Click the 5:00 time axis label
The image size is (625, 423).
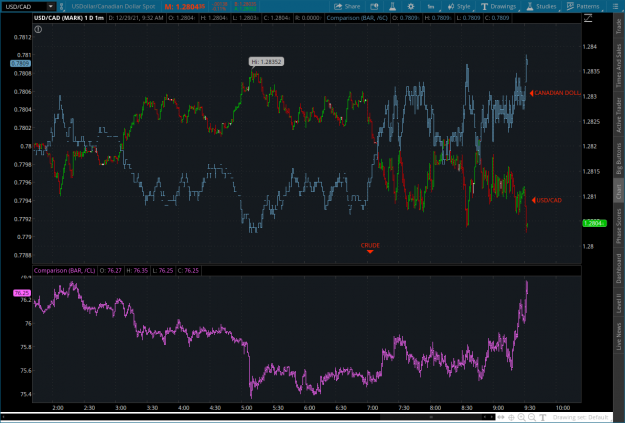(x=246, y=407)
